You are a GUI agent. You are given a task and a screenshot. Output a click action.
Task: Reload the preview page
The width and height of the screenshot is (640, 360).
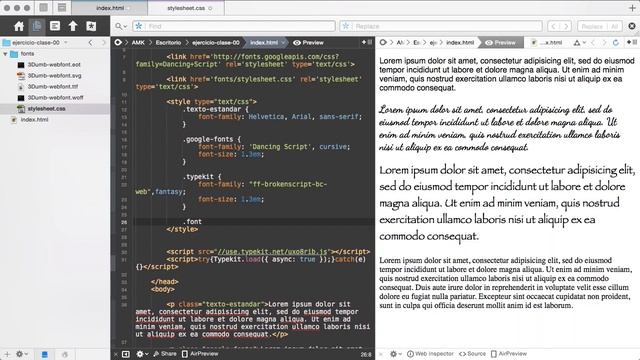(x=616, y=42)
